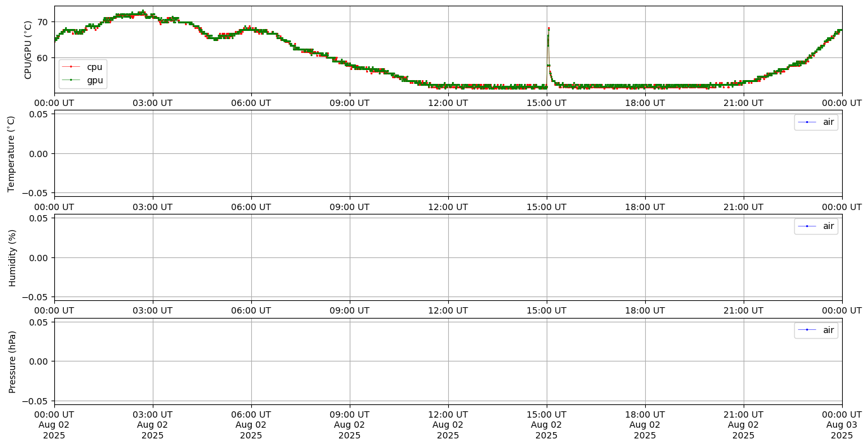Click 09:00 UT label under CPU/GPU plot

pyautogui.click(x=350, y=103)
